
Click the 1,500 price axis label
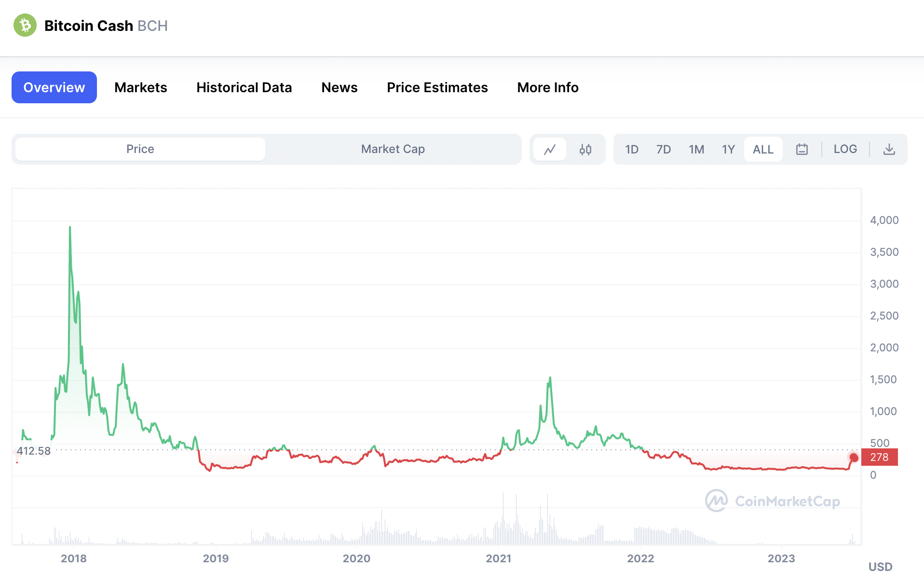[x=883, y=379]
